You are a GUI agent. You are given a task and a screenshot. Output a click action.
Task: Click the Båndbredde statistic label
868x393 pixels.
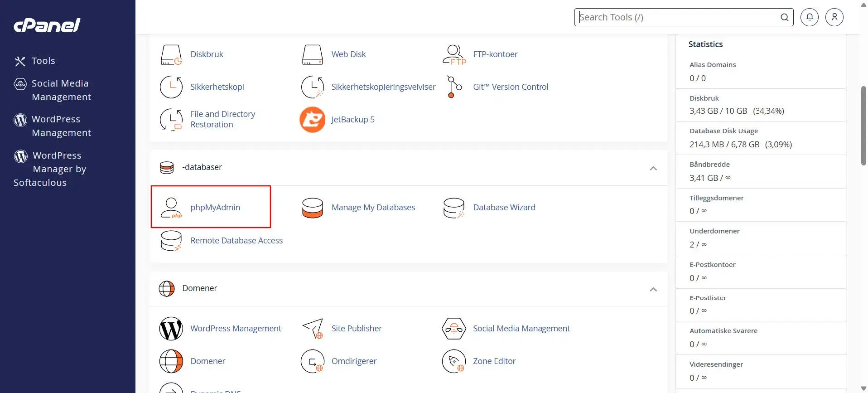click(709, 165)
